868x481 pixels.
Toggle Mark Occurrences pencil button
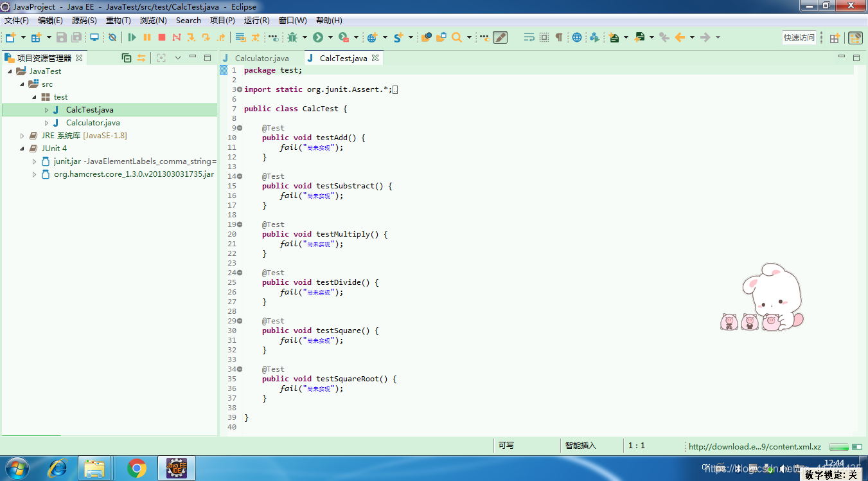click(x=500, y=37)
